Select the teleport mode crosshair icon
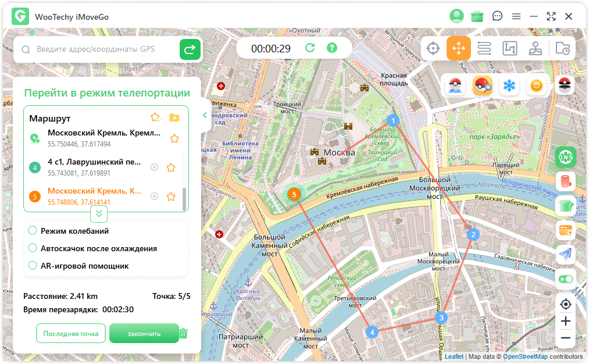Viewport: 589px width, 364px height. click(x=433, y=48)
